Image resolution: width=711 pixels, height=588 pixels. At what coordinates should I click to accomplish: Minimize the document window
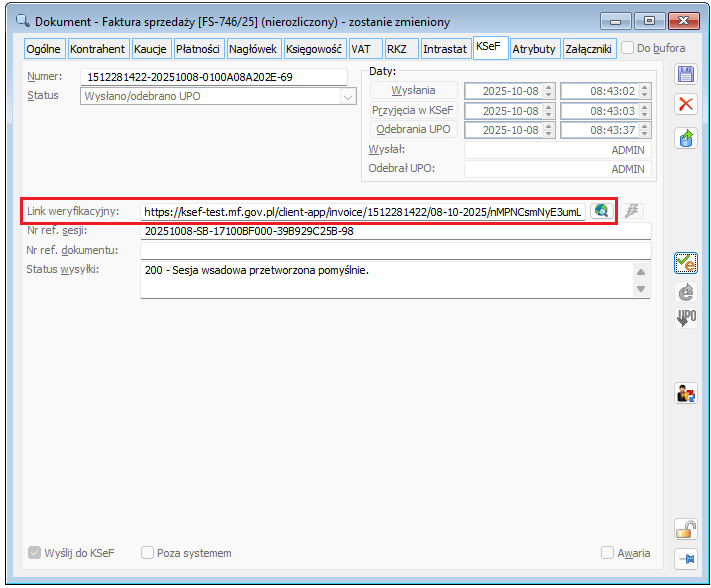(x=615, y=21)
